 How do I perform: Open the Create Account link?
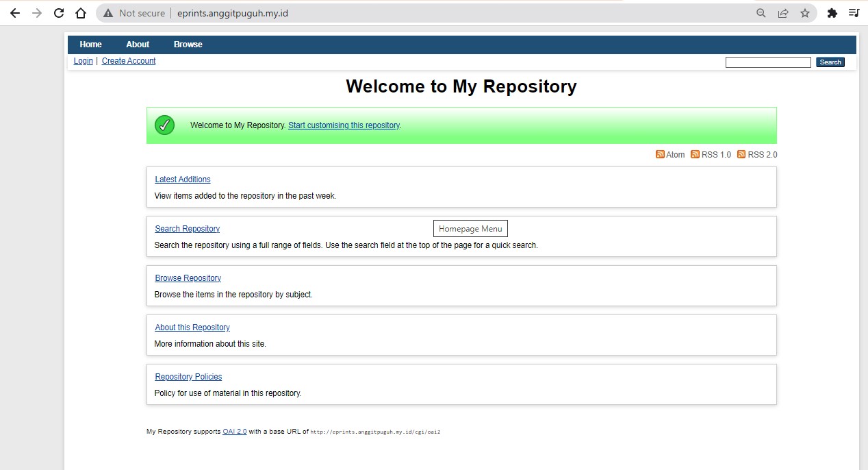coord(129,60)
